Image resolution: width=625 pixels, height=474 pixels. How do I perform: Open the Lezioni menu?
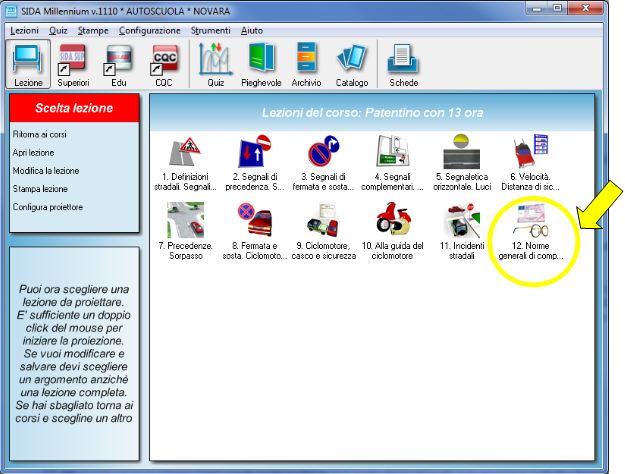tap(24, 31)
